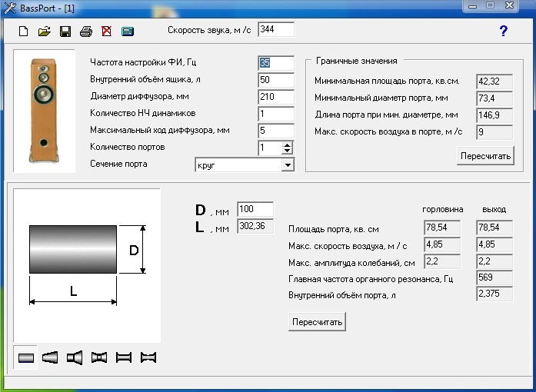
Task: Decrease Количество портов with down arrow
Action: (x=287, y=151)
